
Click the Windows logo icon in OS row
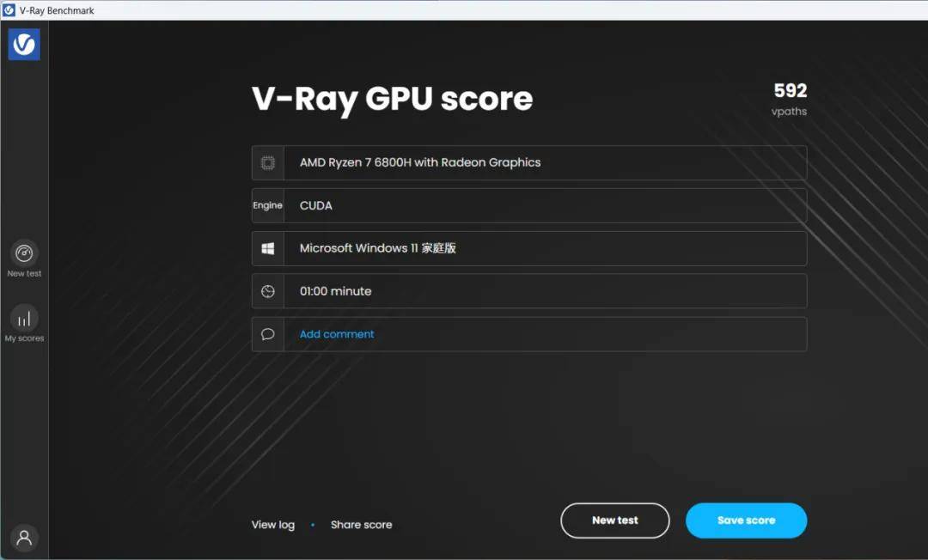tap(268, 248)
